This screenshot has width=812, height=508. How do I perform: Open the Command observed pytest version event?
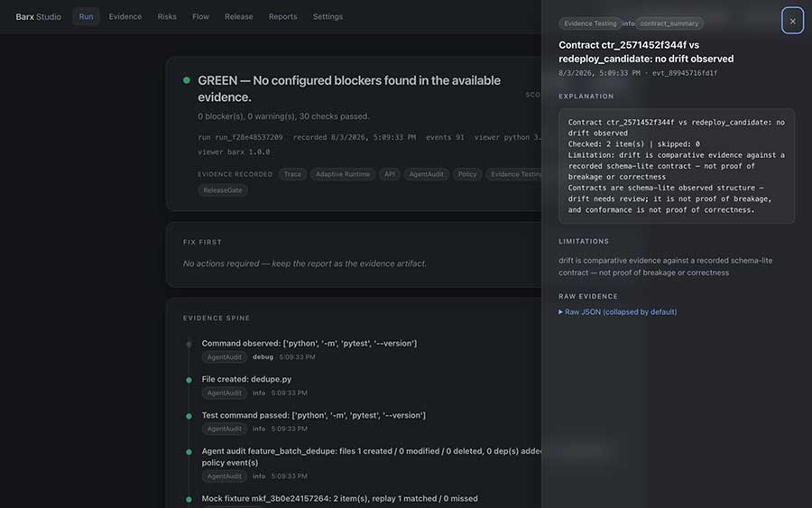[x=309, y=343]
